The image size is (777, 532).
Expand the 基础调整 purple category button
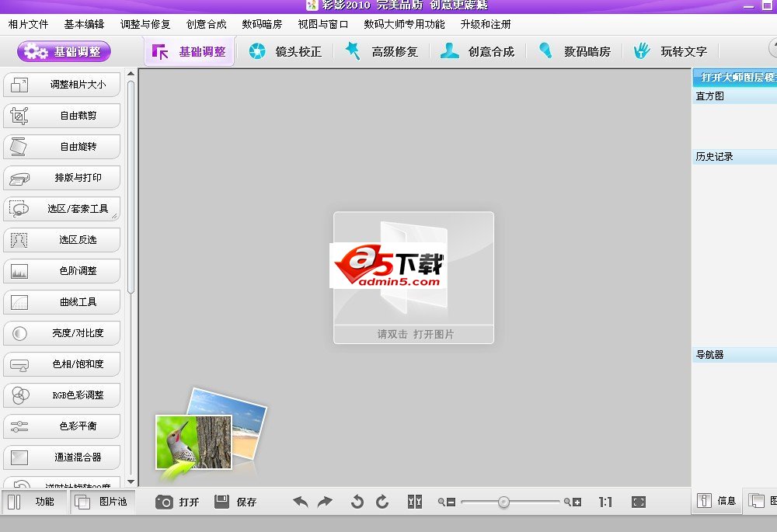pyautogui.click(x=64, y=52)
